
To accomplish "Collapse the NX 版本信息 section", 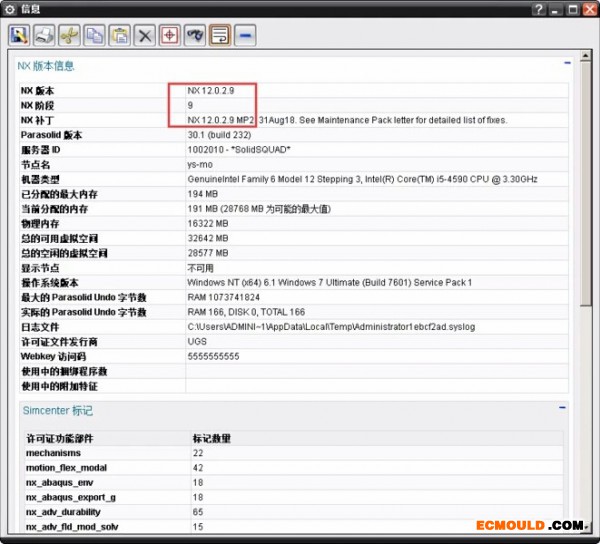I will point(567,63).
